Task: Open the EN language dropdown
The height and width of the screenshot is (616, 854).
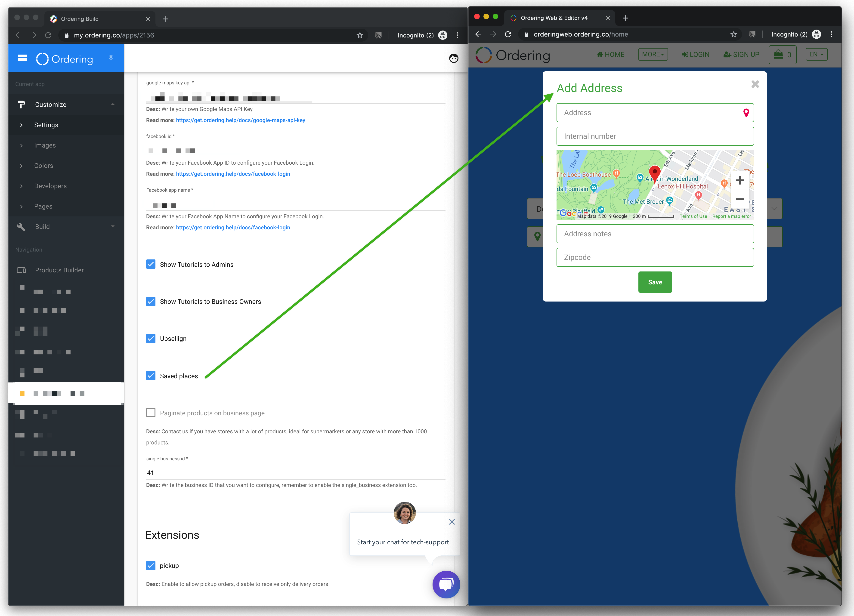Action: click(x=816, y=55)
